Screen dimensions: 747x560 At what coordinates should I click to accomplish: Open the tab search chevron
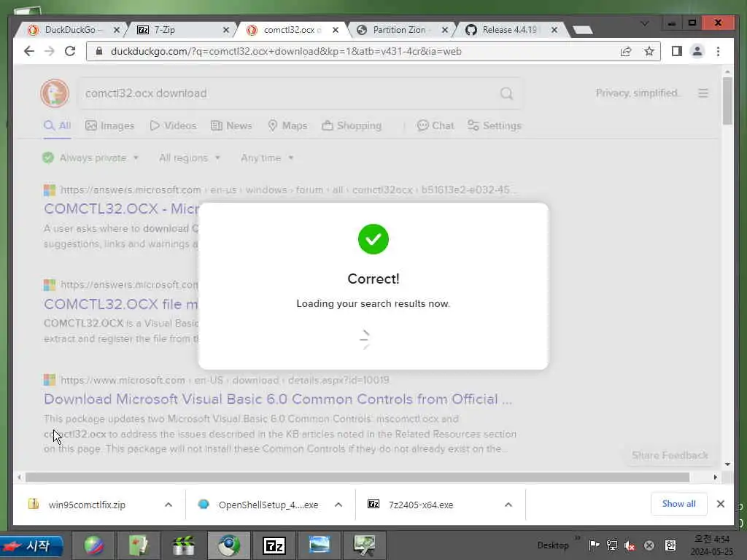(x=645, y=23)
